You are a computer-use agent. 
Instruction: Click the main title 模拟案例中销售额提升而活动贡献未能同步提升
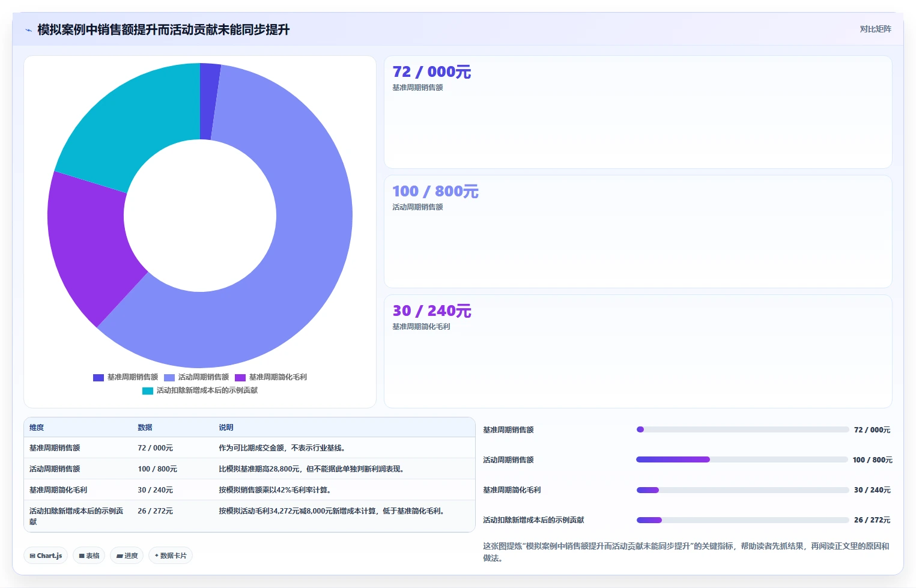163,30
